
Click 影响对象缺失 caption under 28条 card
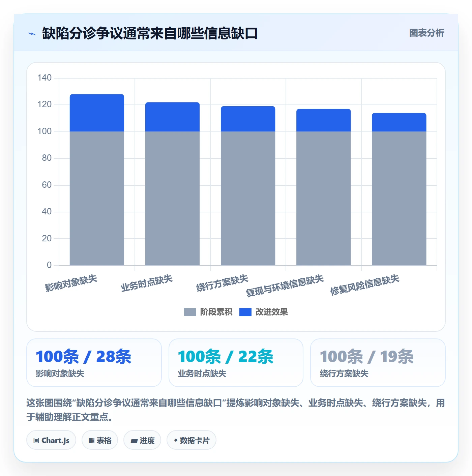60,374
